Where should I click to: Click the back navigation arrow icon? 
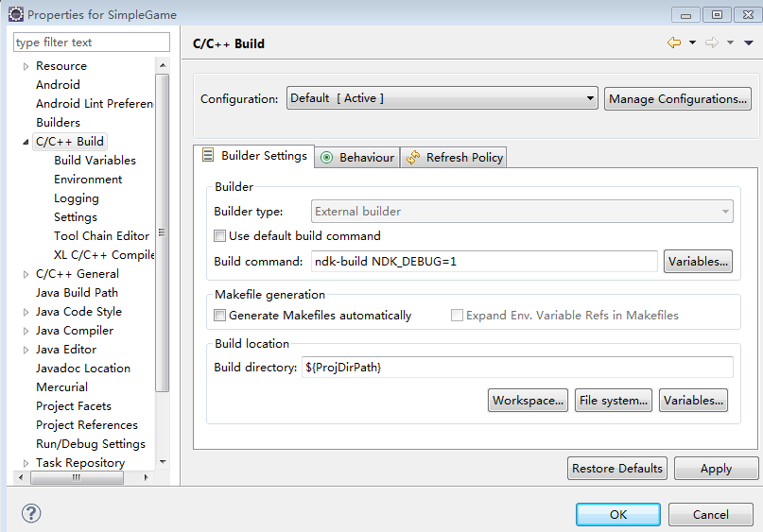[x=673, y=43]
